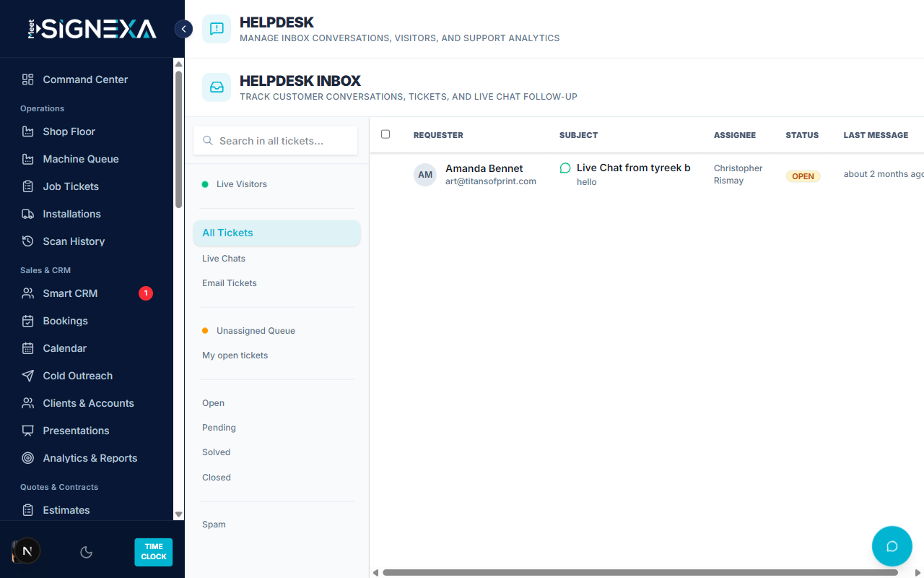The height and width of the screenshot is (578, 924).
Task: Select the All Tickets filter
Action: tap(276, 233)
